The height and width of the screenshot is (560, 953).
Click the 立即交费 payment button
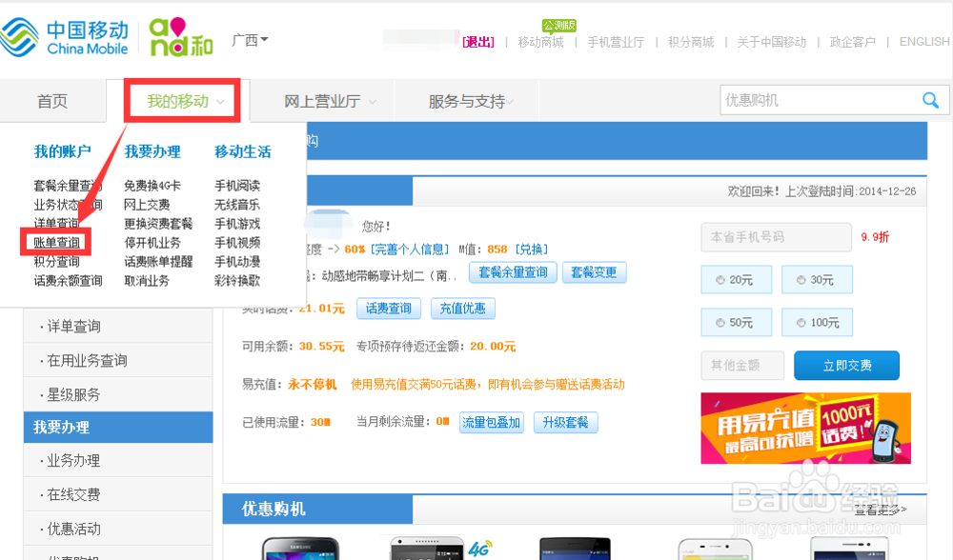pos(846,365)
